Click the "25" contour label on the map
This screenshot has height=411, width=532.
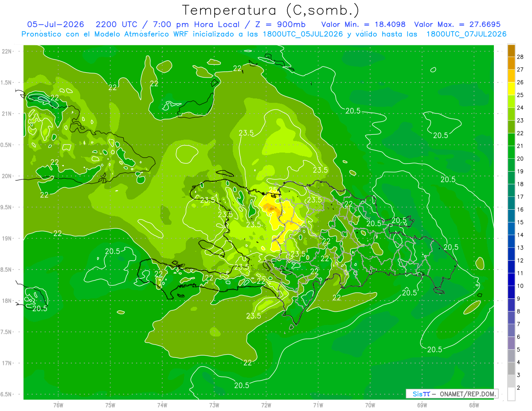273,190
